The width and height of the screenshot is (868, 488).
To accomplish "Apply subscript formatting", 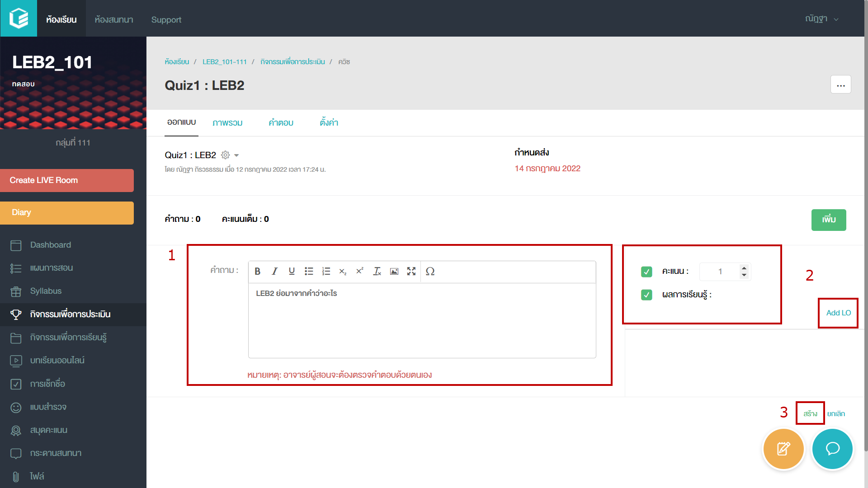I will click(343, 272).
